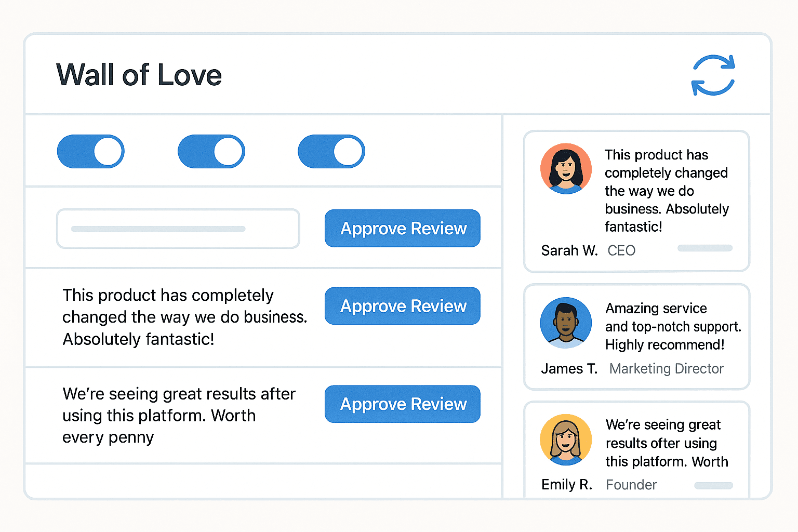Disable the first blue toggle switch
This screenshot has height=532, width=798.
[90, 151]
